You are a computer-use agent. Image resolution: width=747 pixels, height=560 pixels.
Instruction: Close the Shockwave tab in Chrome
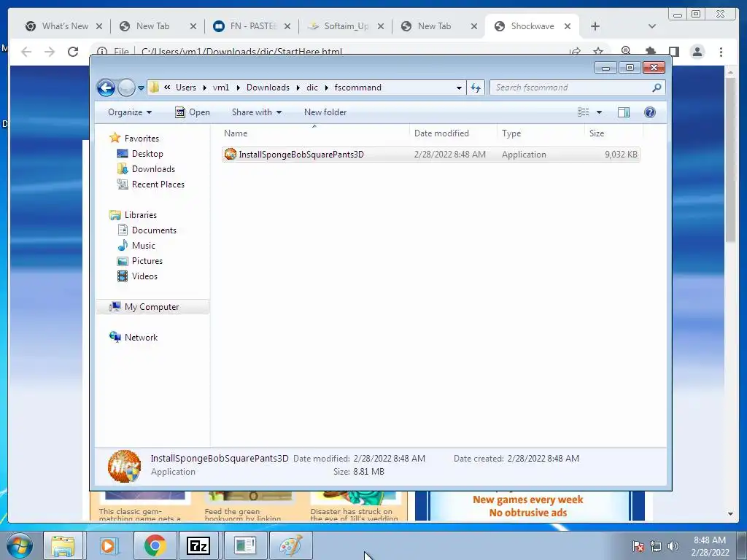tap(568, 26)
